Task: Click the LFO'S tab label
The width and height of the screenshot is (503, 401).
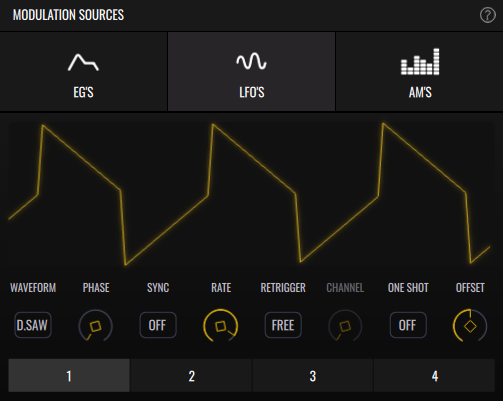Action: coord(252,92)
